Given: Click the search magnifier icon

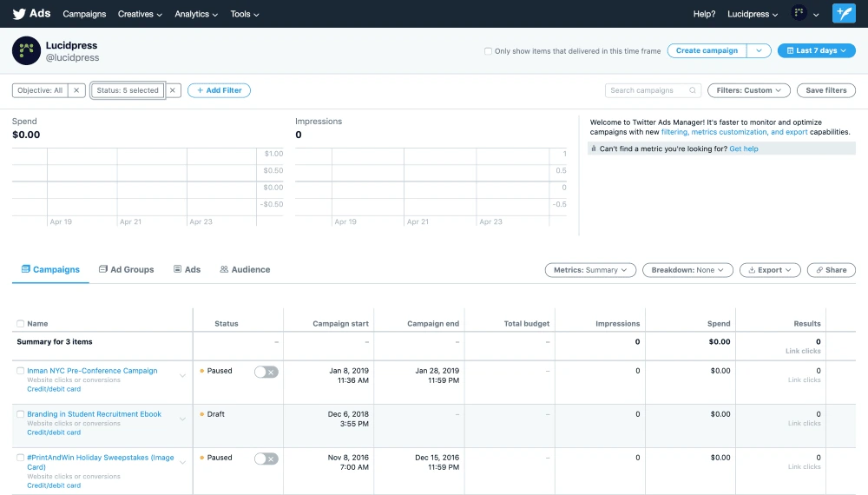Looking at the screenshot, I should pos(693,90).
